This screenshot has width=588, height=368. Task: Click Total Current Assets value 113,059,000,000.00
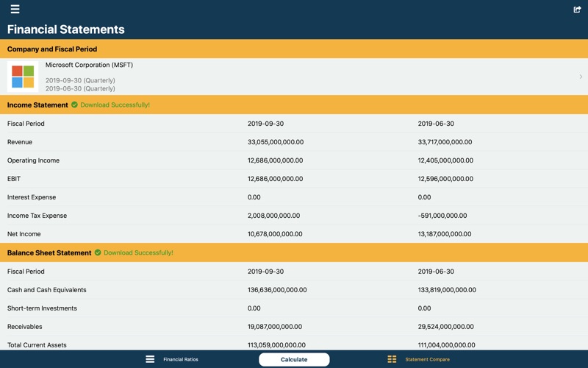tap(277, 345)
